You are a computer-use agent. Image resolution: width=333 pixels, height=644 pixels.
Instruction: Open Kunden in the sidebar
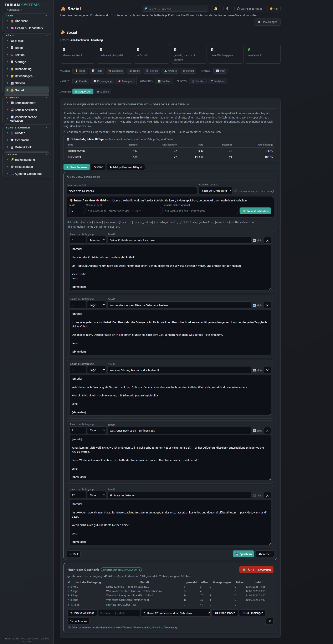tap(27, 133)
